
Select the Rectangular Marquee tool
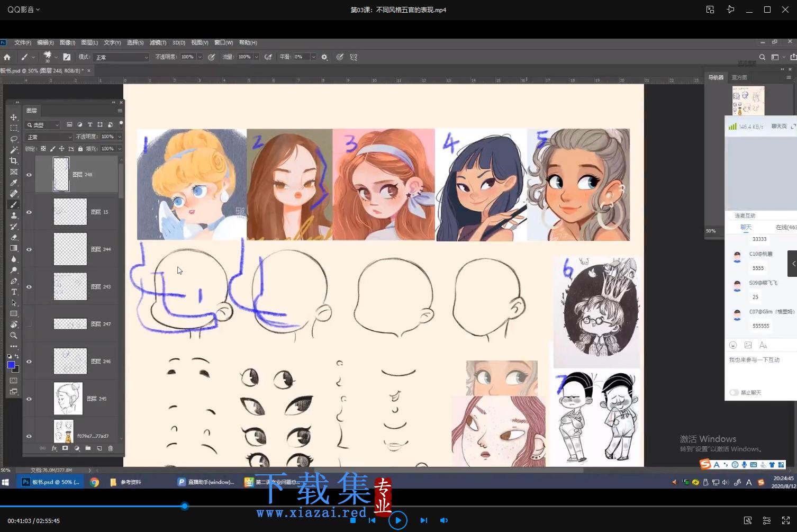(14, 128)
